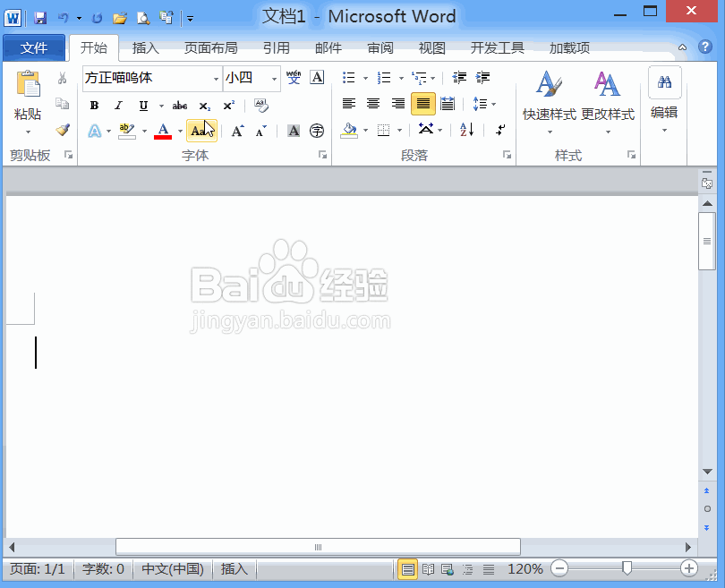Image resolution: width=725 pixels, height=588 pixels.
Task: Click the Superscript icon
Action: pos(229,106)
